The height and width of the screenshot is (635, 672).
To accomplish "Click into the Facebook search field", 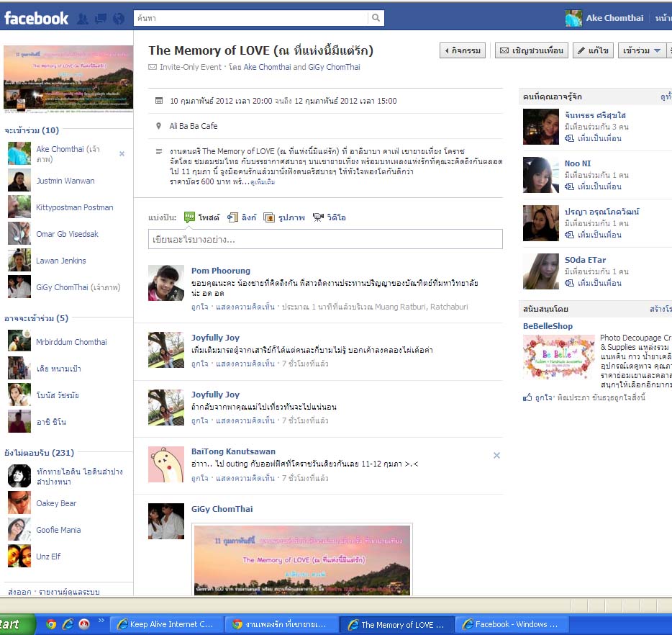I will tap(250, 18).
